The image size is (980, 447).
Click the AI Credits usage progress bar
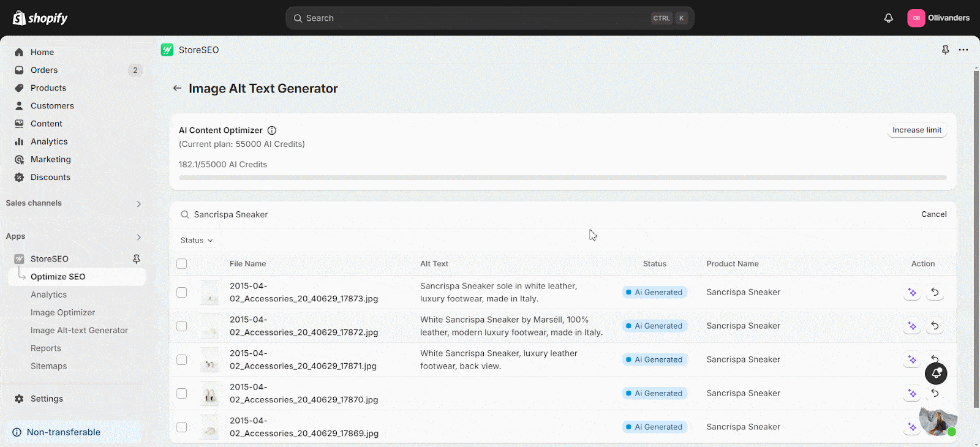562,178
